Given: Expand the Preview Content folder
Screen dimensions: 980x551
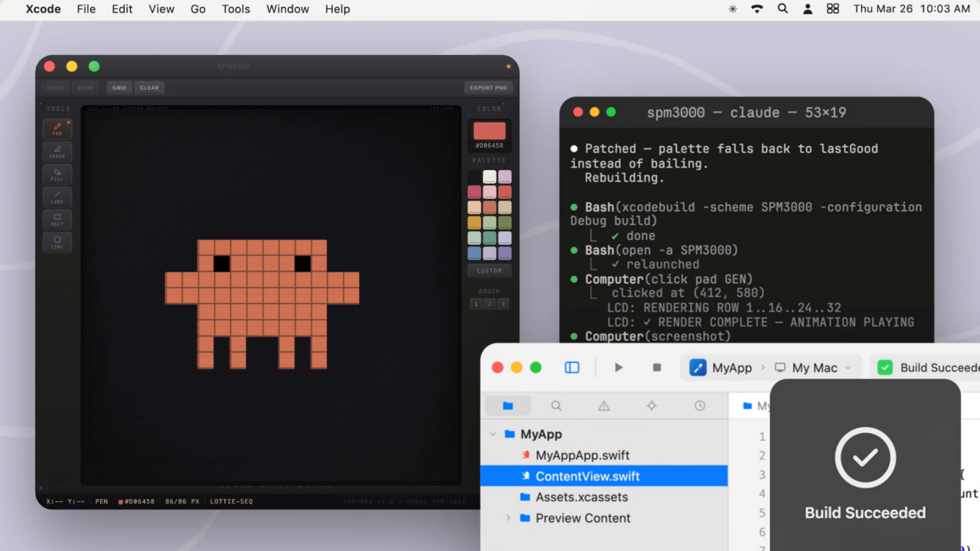Looking at the screenshot, I should [x=508, y=518].
